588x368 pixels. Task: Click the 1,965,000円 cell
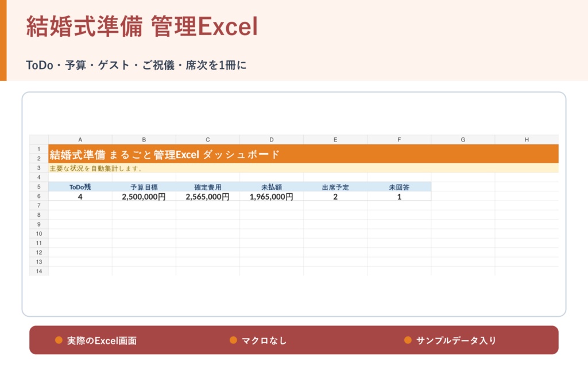point(272,197)
